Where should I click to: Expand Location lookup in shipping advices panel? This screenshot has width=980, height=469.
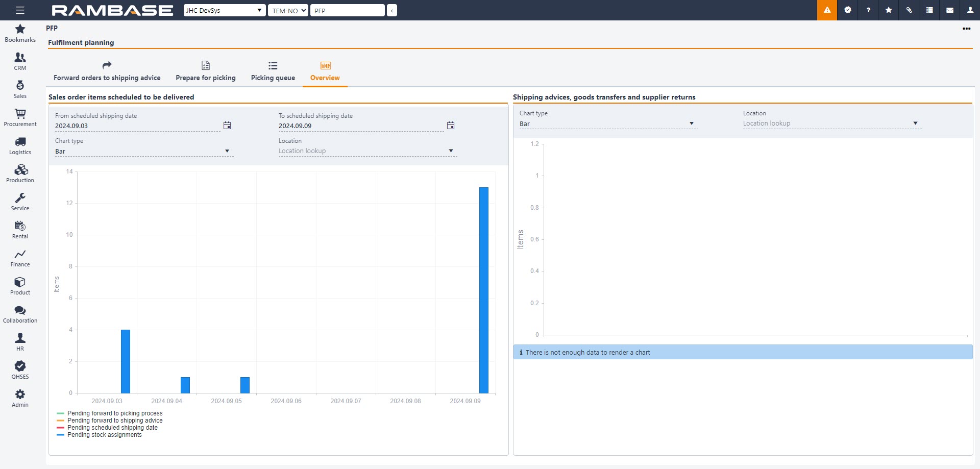click(x=831, y=124)
